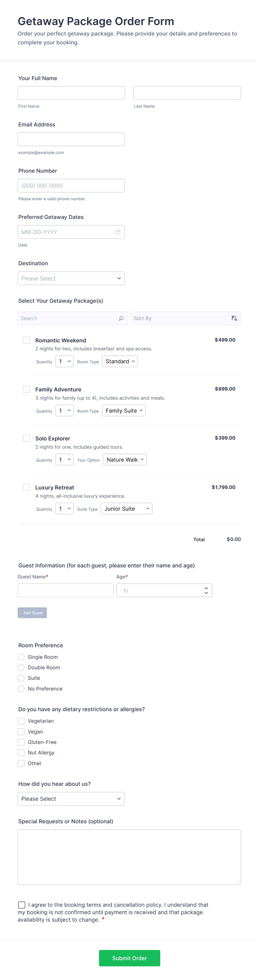The width and height of the screenshot is (256, 980).
Task: Open the Solo Explorer Tour Option dropdown
Action: pyautogui.click(x=124, y=460)
